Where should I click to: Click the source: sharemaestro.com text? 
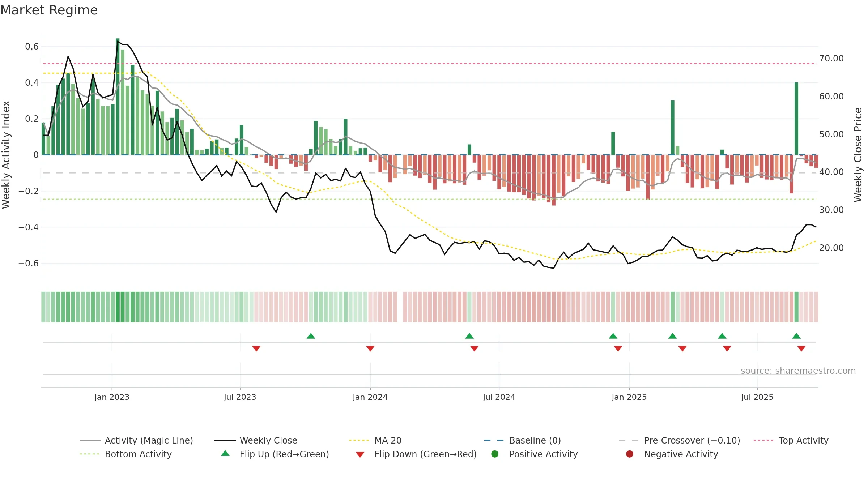coord(798,371)
